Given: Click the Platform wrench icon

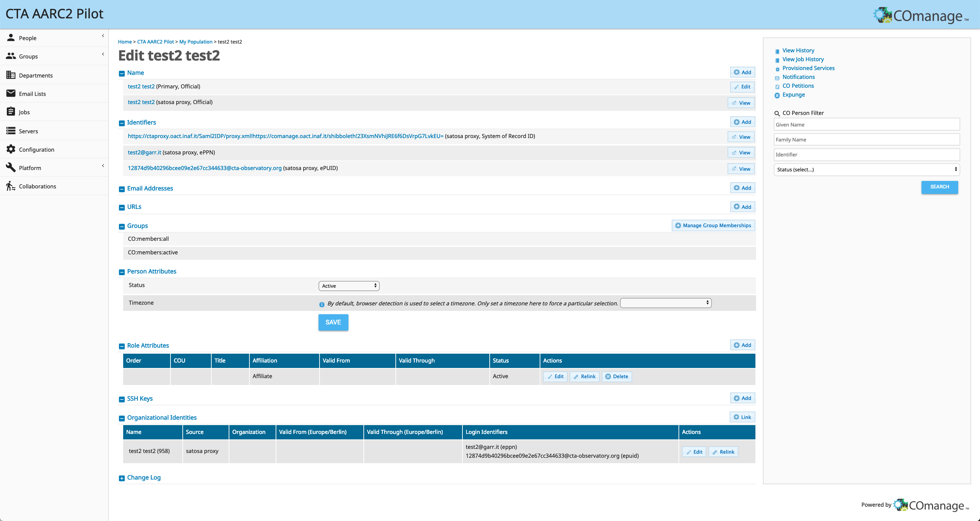Looking at the screenshot, I should pyautogui.click(x=11, y=167).
